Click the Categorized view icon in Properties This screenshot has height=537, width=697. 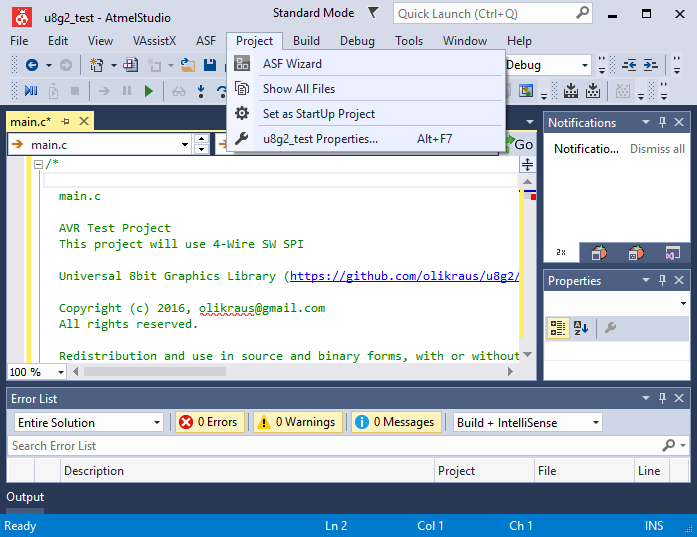coord(558,328)
